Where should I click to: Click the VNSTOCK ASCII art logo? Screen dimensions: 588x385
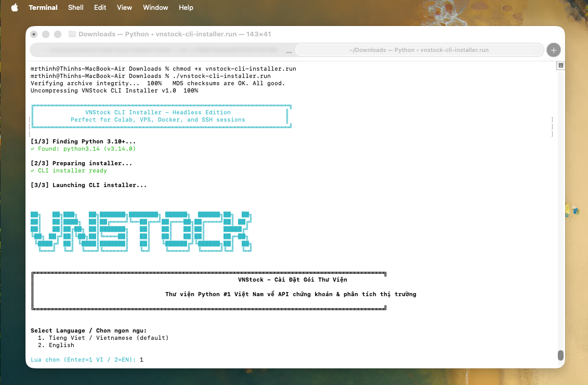[x=141, y=232]
